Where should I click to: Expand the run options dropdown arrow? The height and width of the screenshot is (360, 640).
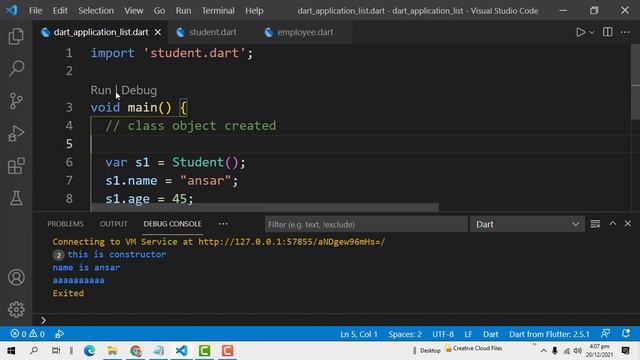point(591,32)
